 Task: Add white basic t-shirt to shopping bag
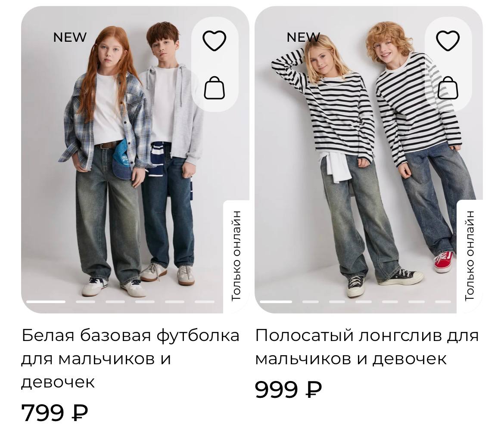tap(215, 88)
